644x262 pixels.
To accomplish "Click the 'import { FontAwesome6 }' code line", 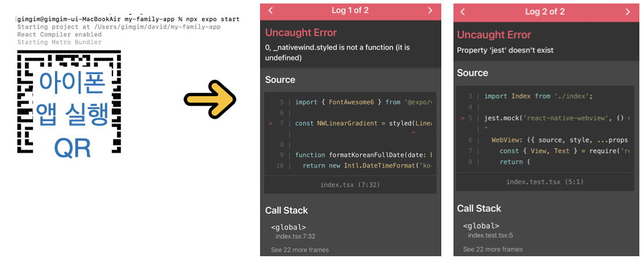I will coord(363,102).
